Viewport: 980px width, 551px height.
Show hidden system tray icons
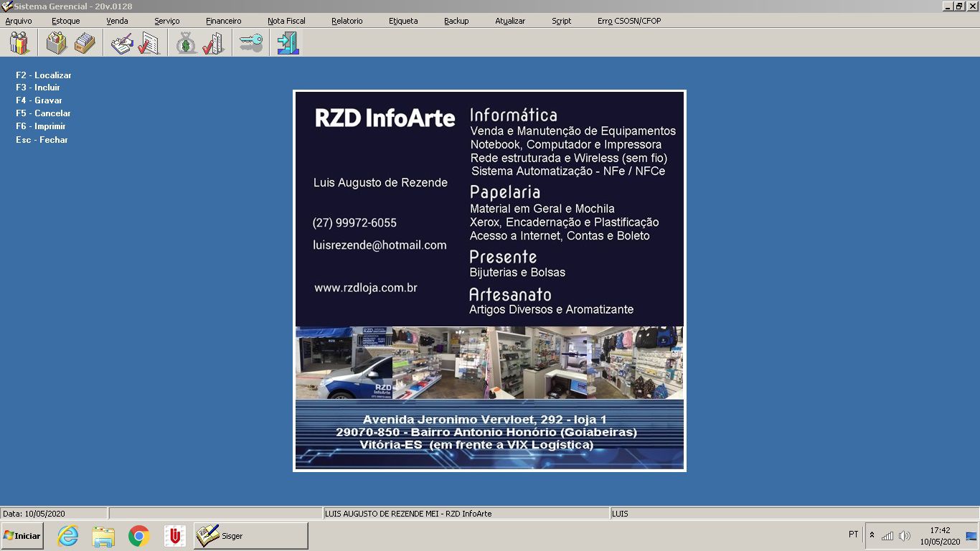pos(872,535)
